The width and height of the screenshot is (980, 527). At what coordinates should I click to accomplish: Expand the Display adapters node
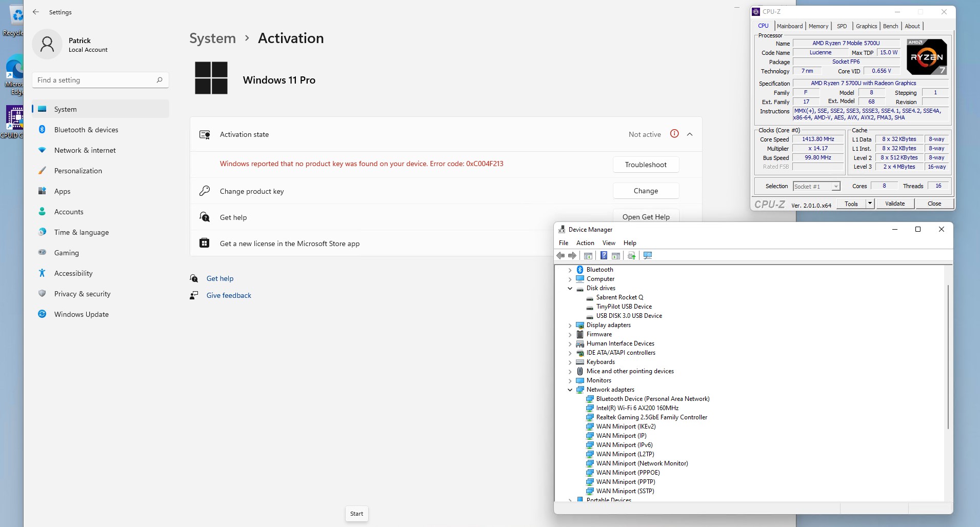tap(570, 325)
